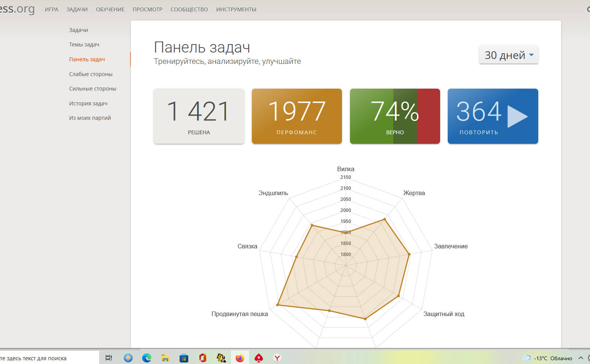
Task: Open Microsoft Edge from the taskbar
Action: click(x=147, y=358)
